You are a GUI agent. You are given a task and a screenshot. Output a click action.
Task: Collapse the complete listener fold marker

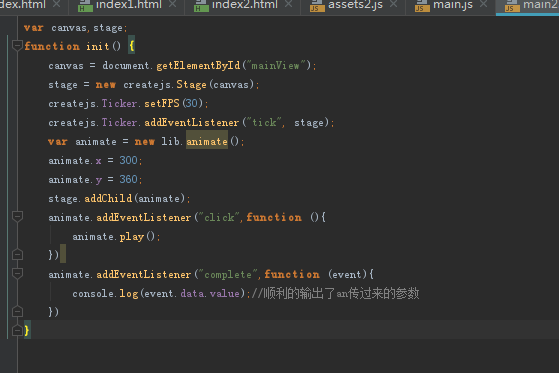(17, 274)
